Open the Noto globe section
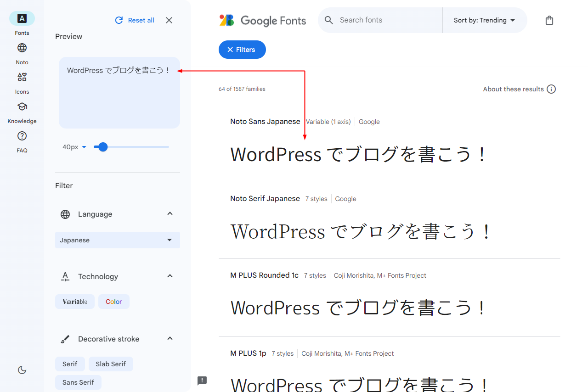This screenshot has height=392, width=588. click(22, 48)
